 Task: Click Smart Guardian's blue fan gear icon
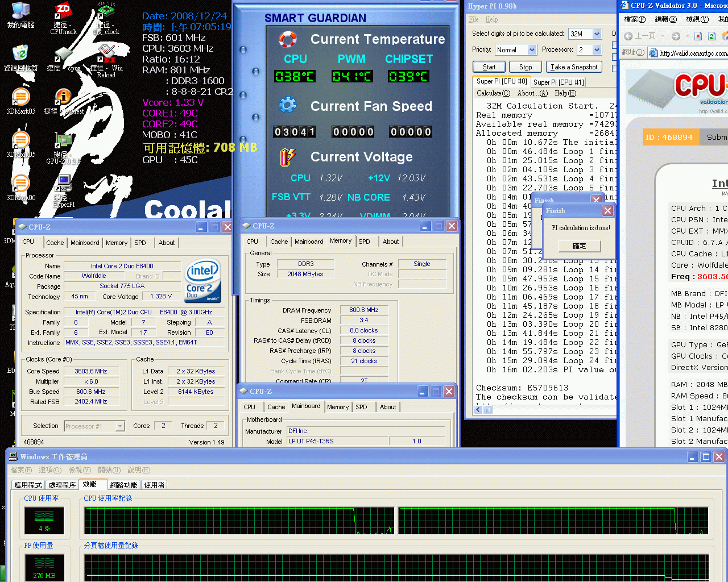coord(288,105)
